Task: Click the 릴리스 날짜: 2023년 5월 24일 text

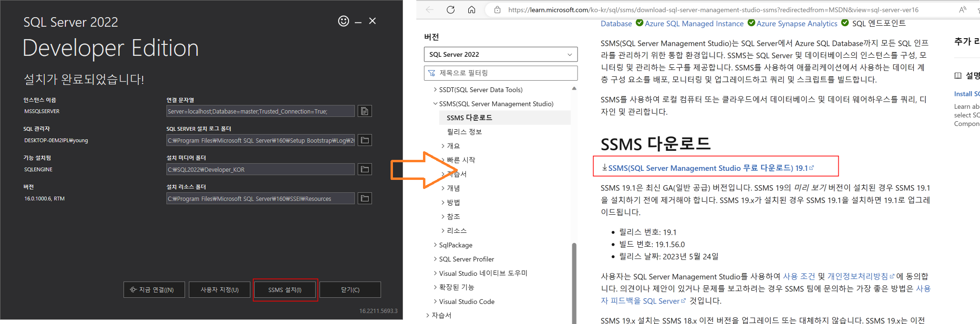Action: click(x=669, y=256)
